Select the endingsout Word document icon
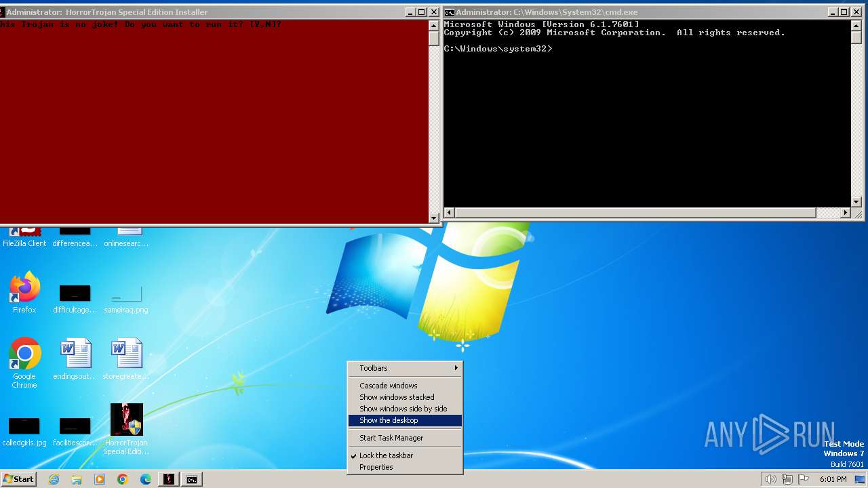The image size is (868, 488). coord(75,359)
